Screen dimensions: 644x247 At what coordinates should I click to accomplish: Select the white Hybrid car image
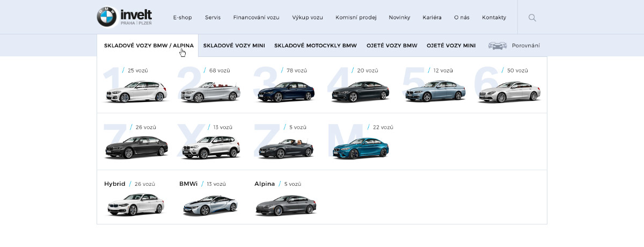pyautogui.click(x=136, y=205)
